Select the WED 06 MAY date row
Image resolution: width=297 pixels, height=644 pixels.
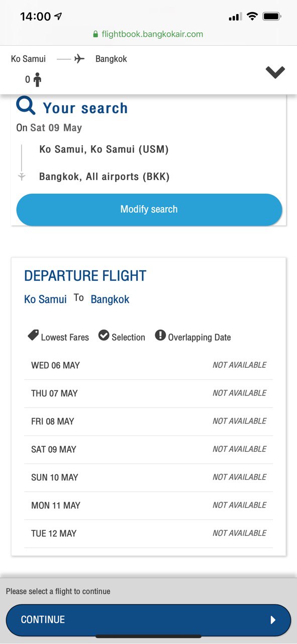[148, 365]
